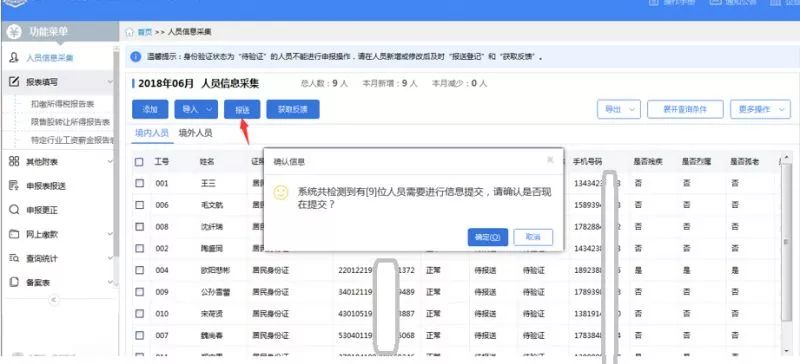Click the 添加 button
This screenshot has height=364, width=800.
150,109
